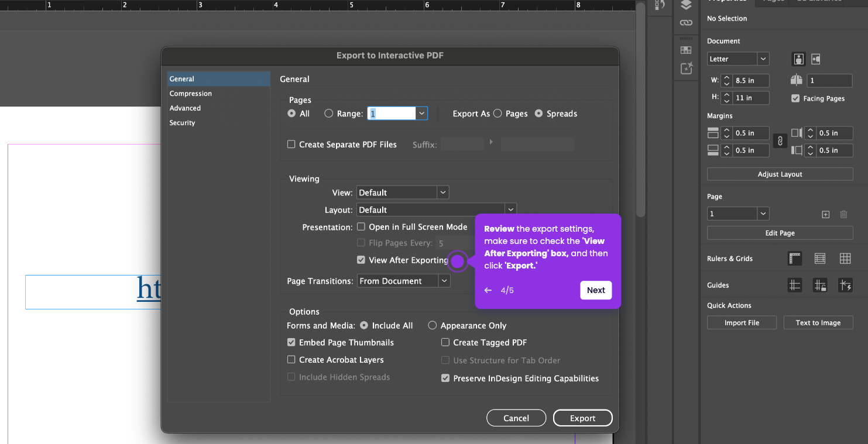Toggle the document grid icon

tap(845, 258)
